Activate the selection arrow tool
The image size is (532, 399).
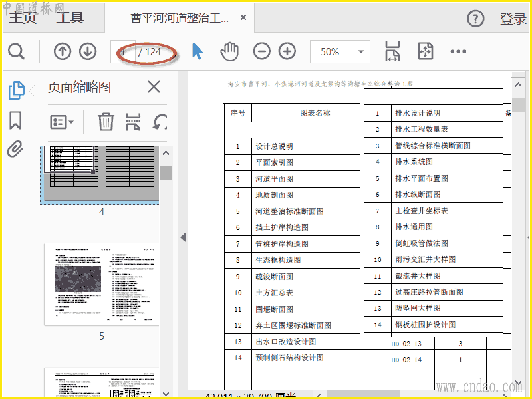point(197,52)
